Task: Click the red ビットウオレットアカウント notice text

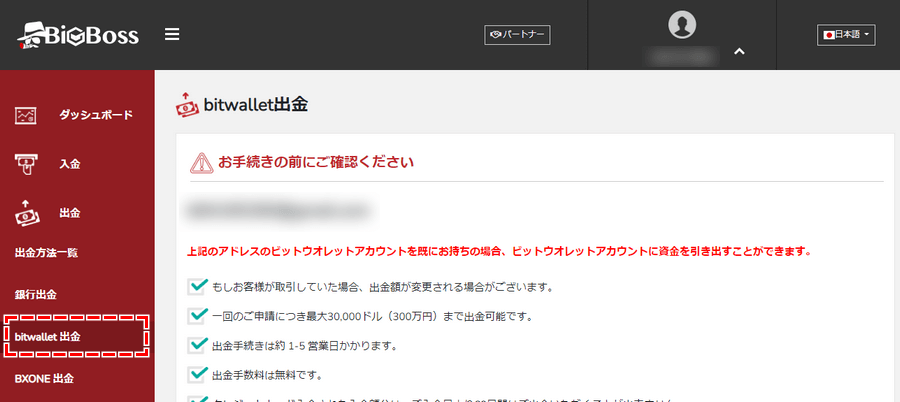Action: [x=499, y=252]
